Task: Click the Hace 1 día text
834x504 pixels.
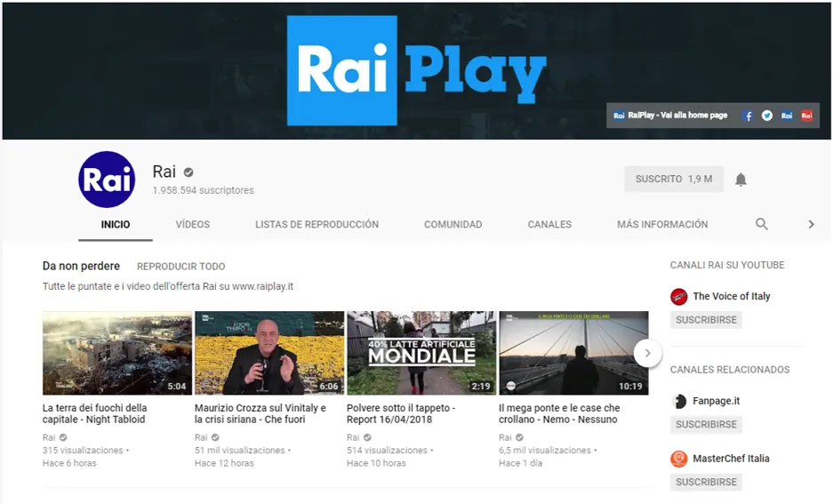Action: (521, 463)
